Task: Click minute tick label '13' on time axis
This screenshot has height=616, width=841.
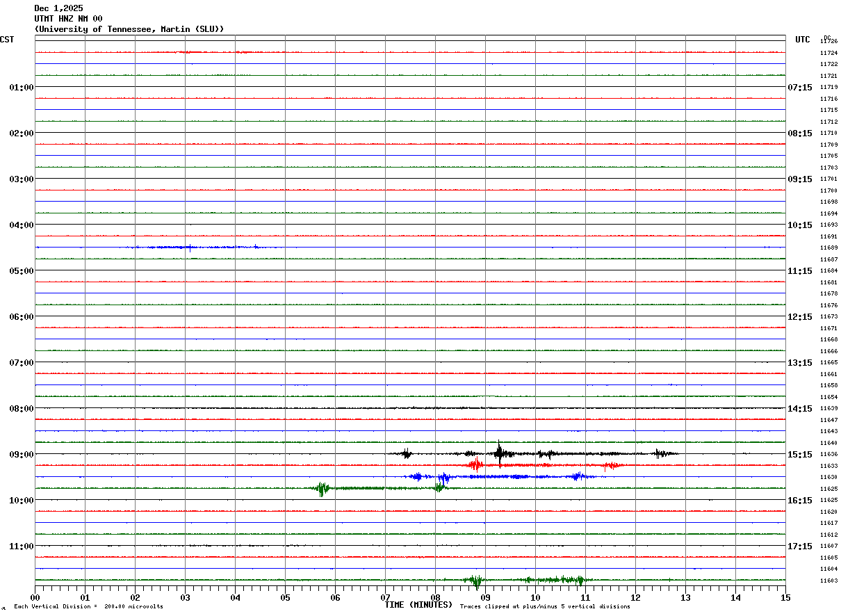Action: pyautogui.click(x=685, y=598)
